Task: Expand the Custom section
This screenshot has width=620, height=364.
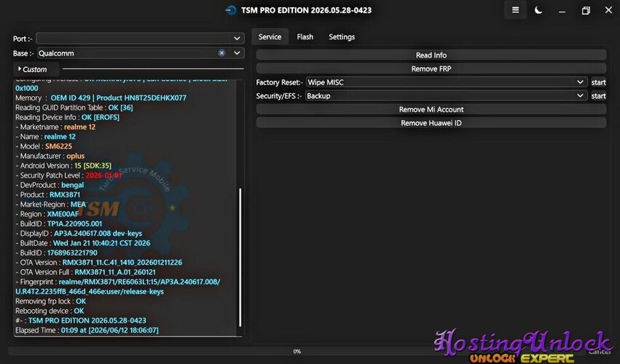Action: coord(33,69)
